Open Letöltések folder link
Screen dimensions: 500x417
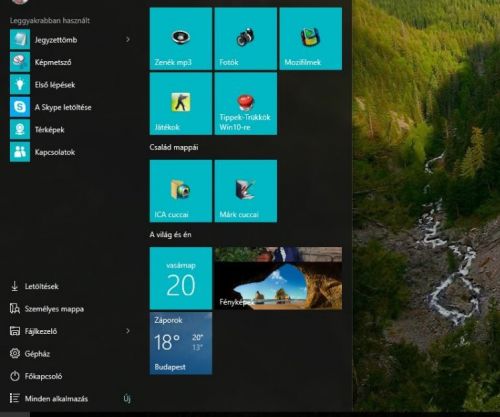pos(42,286)
